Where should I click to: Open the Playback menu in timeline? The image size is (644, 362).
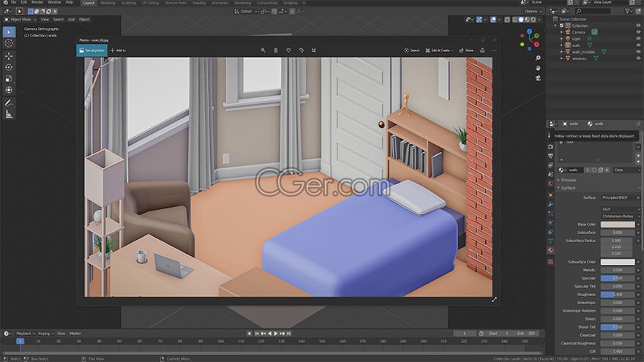click(26, 333)
